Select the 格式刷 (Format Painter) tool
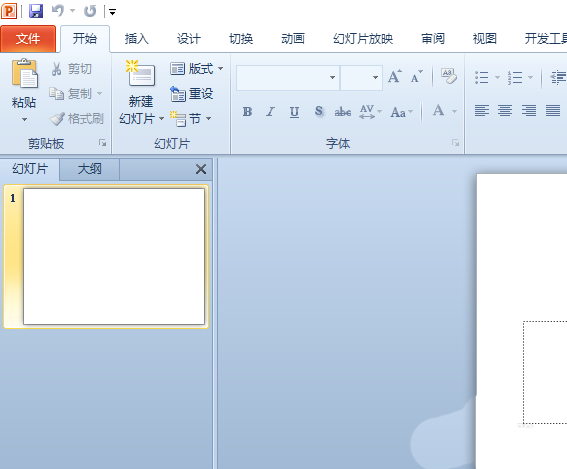The image size is (567, 469). pos(77,119)
